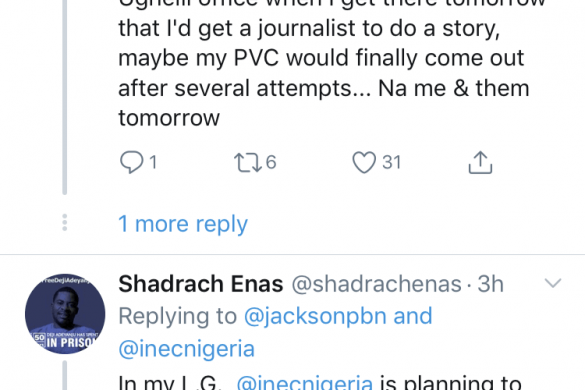
Task: Open the tweet options chevron for Shadrach Enas
Action: click(x=553, y=283)
